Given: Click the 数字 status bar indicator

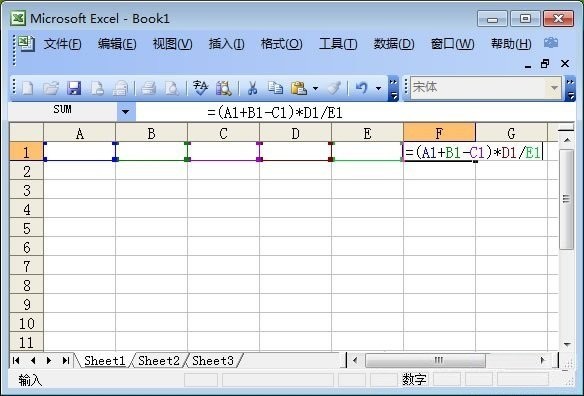Looking at the screenshot, I should point(414,380).
